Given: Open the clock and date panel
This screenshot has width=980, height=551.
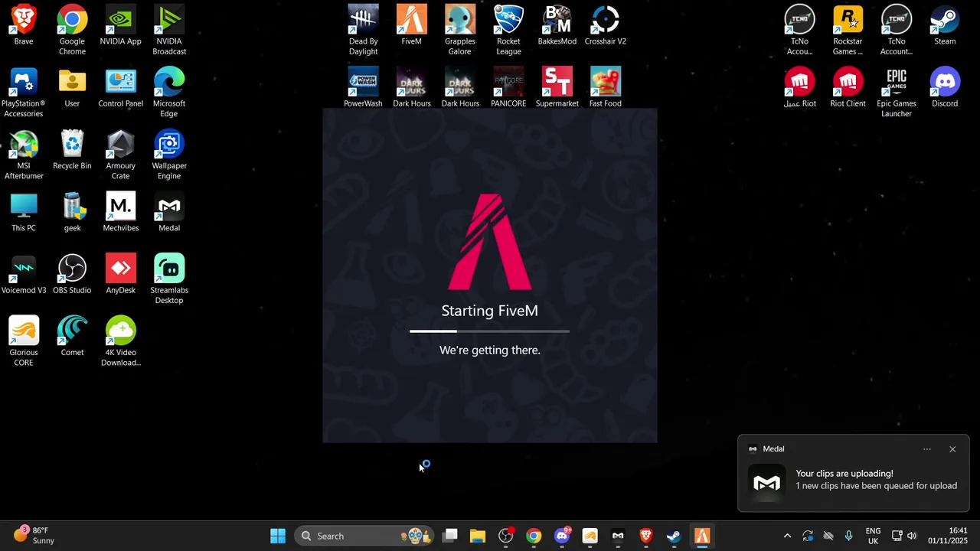Looking at the screenshot, I should point(948,536).
